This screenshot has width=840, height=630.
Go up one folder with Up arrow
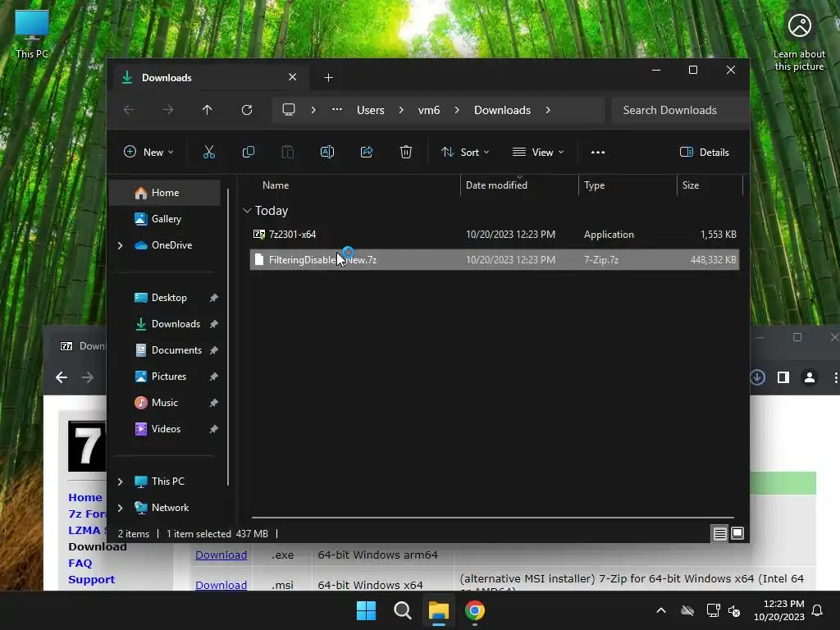pyautogui.click(x=208, y=110)
